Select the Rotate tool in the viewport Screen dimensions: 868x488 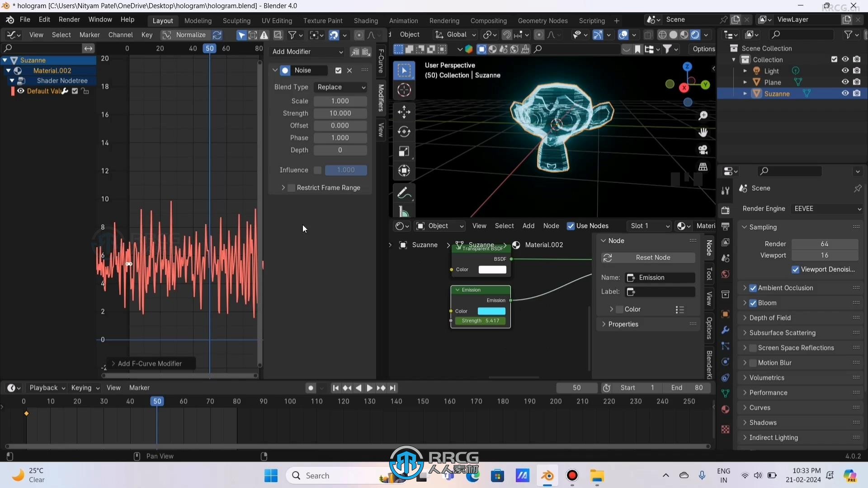[x=404, y=131]
